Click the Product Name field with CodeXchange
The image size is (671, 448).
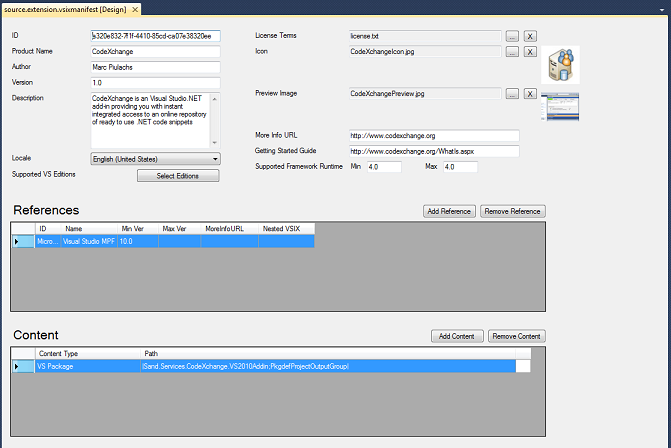[x=155, y=52]
